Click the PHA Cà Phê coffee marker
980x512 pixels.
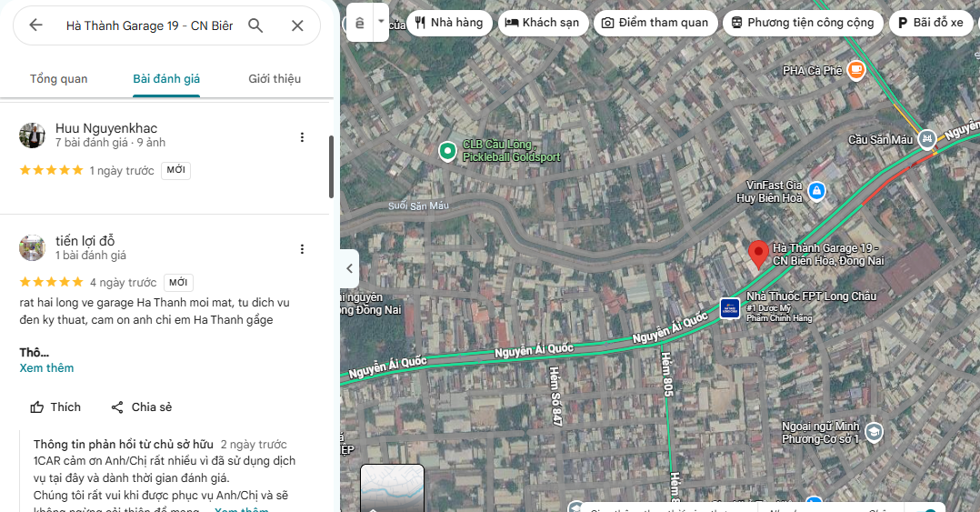click(855, 70)
